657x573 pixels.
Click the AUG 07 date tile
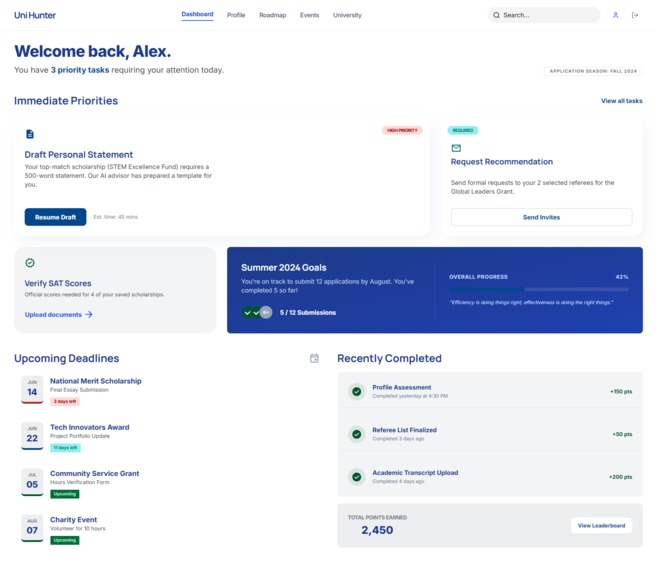click(x=32, y=528)
